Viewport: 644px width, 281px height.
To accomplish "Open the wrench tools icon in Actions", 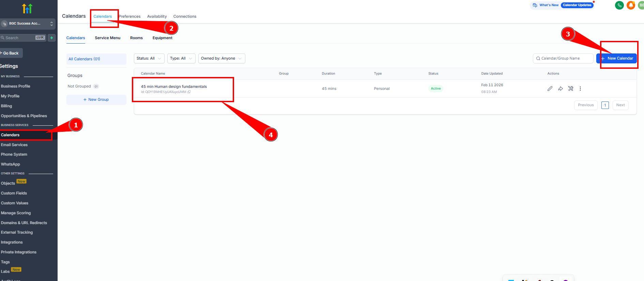I will point(570,89).
